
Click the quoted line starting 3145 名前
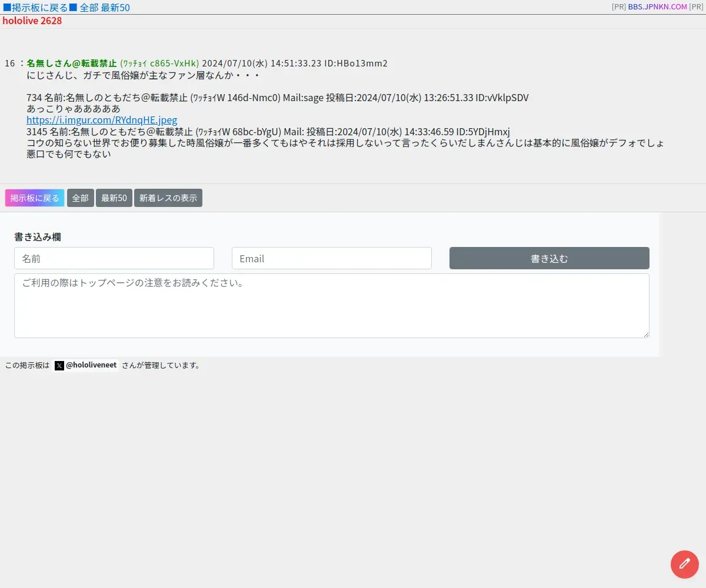tap(268, 132)
